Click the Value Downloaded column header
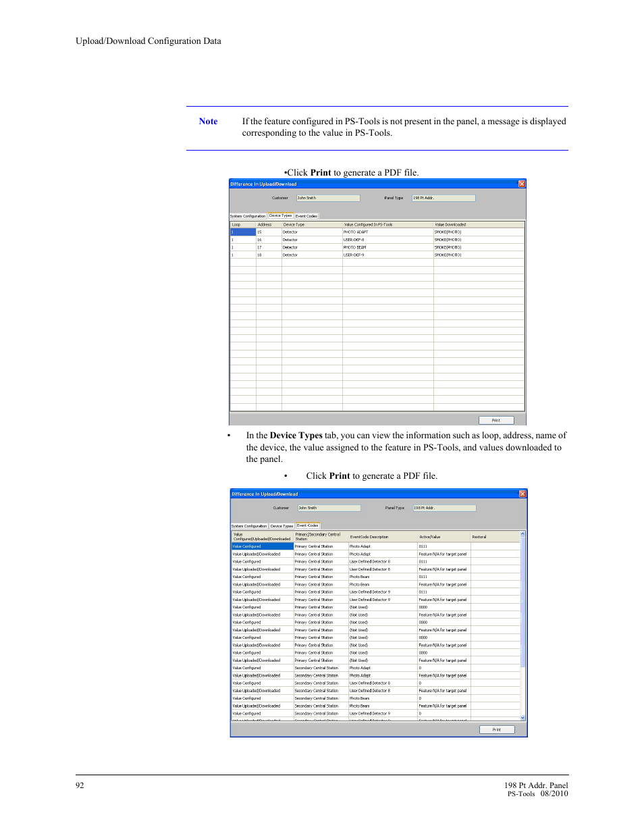 (x=479, y=224)
